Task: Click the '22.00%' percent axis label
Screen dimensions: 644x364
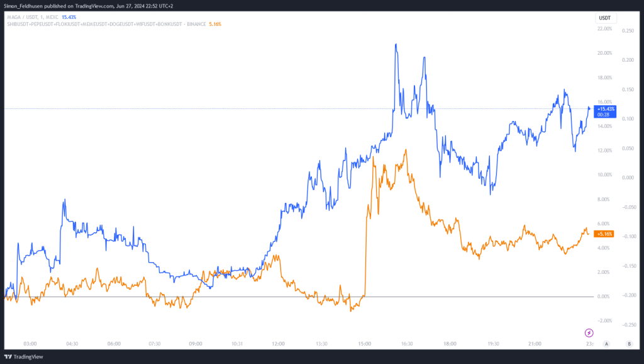Action: click(604, 29)
